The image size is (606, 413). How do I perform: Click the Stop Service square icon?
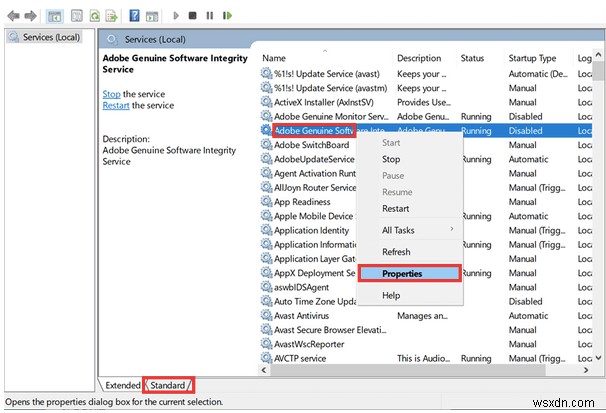pos(192,16)
